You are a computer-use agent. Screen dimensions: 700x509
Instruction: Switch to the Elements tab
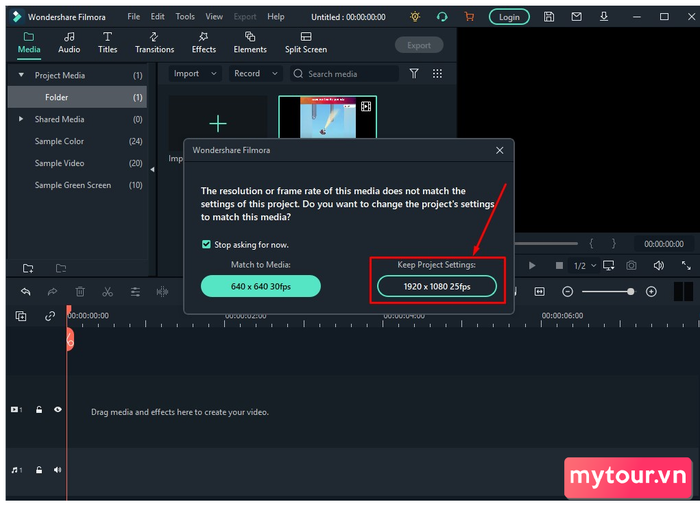point(250,43)
